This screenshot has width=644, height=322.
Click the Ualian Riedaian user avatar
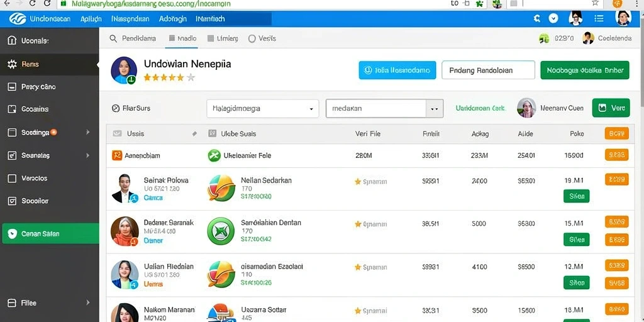click(125, 274)
